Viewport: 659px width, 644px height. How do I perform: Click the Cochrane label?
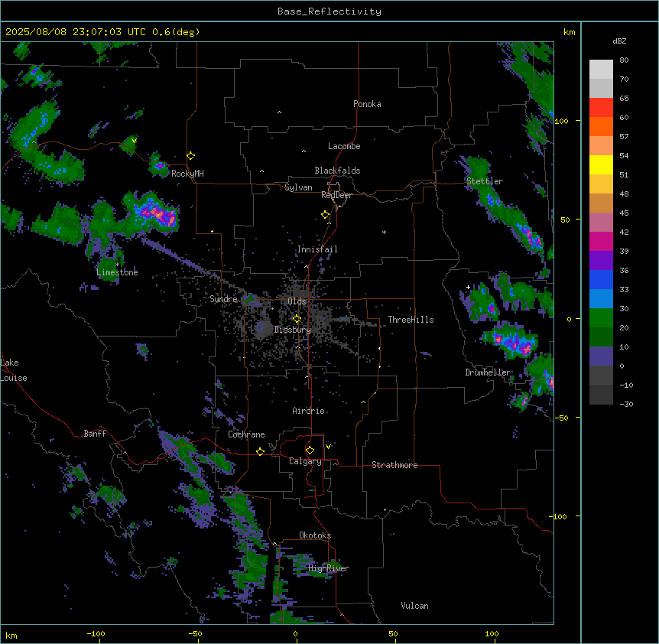[246, 434]
